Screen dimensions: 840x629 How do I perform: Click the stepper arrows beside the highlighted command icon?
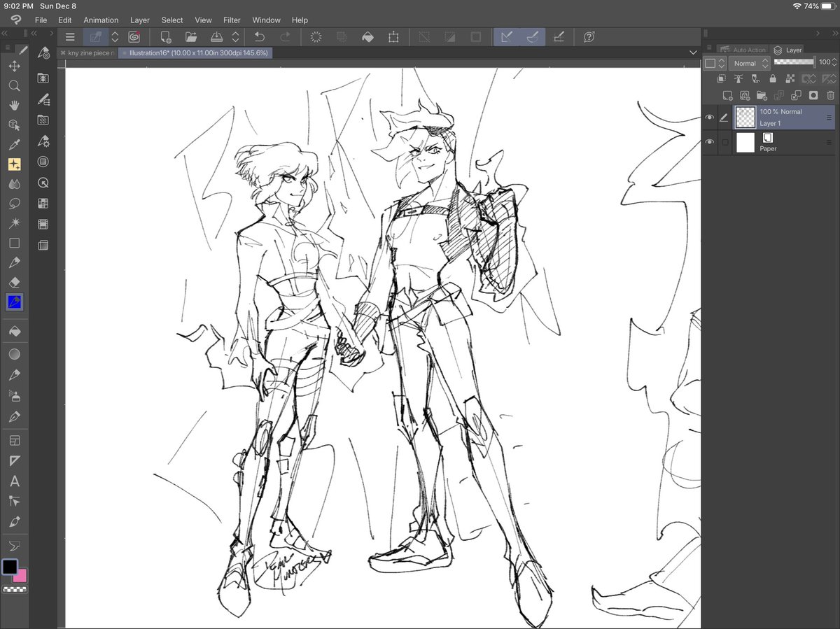pyautogui.click(x=115, y=37)
